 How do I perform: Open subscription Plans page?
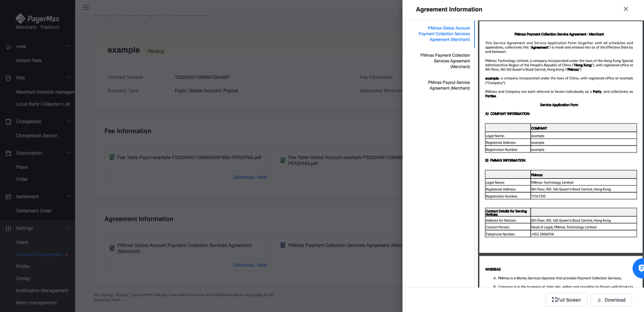[22, 167]
